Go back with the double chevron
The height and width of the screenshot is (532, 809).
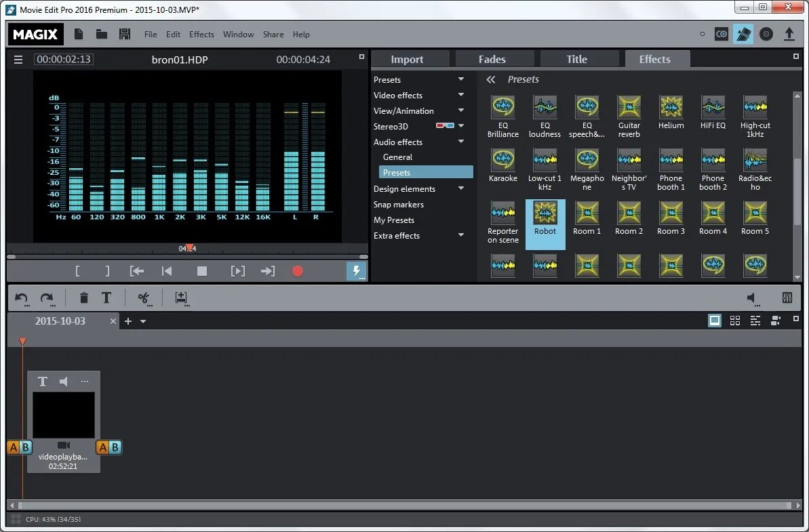(491, 79)
